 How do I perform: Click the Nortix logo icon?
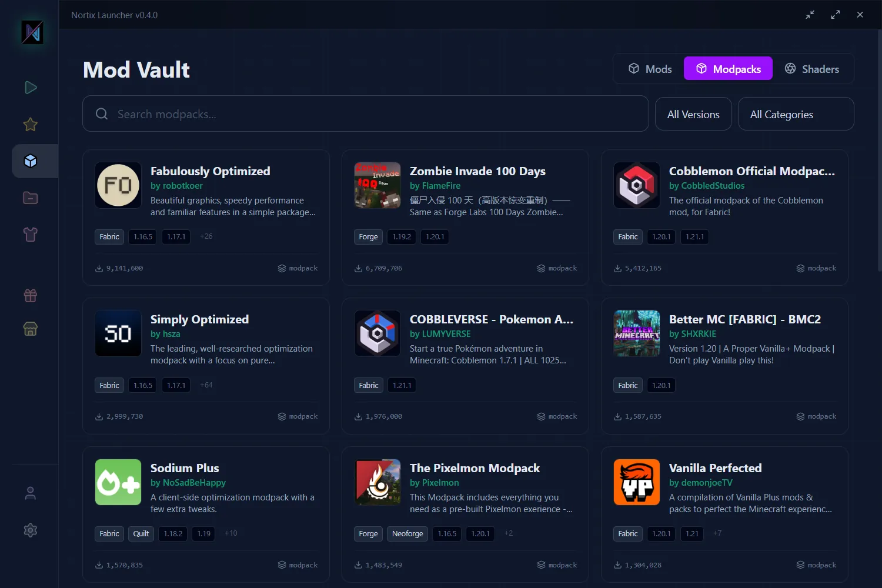point(32,32)
